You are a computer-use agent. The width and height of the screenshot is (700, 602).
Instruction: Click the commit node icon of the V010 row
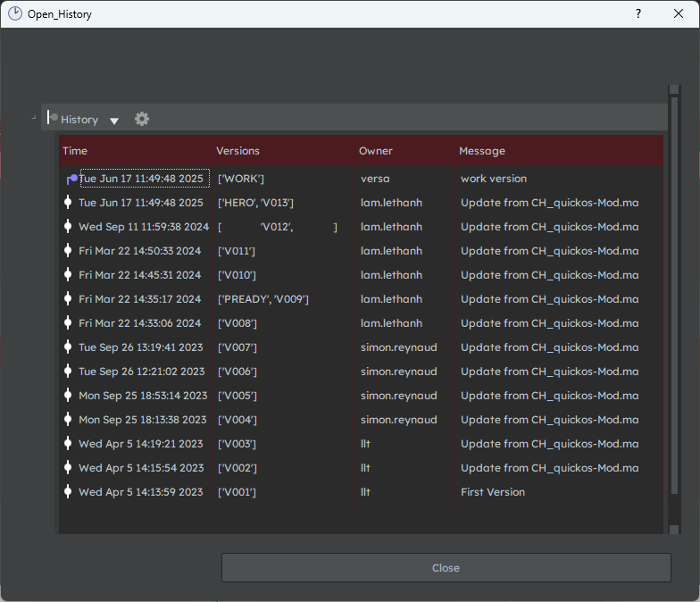(x=68, y=275)
